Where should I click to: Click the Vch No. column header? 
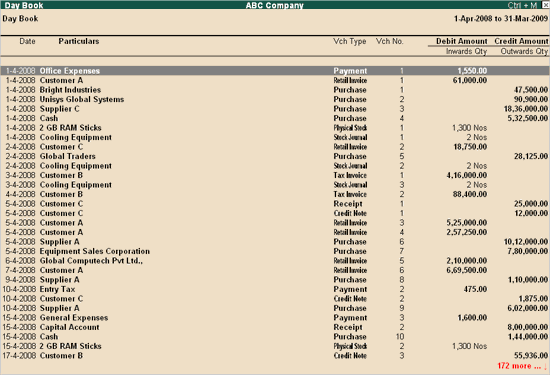[x=390, y=41]
